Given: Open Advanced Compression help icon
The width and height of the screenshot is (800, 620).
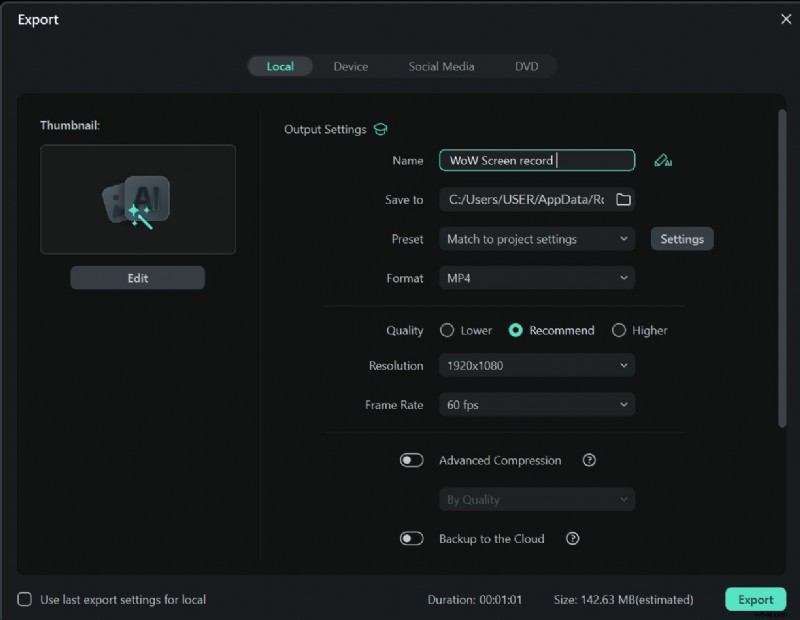Looking at the screenshot, I should pyautogui.click(x=589, y=460).
